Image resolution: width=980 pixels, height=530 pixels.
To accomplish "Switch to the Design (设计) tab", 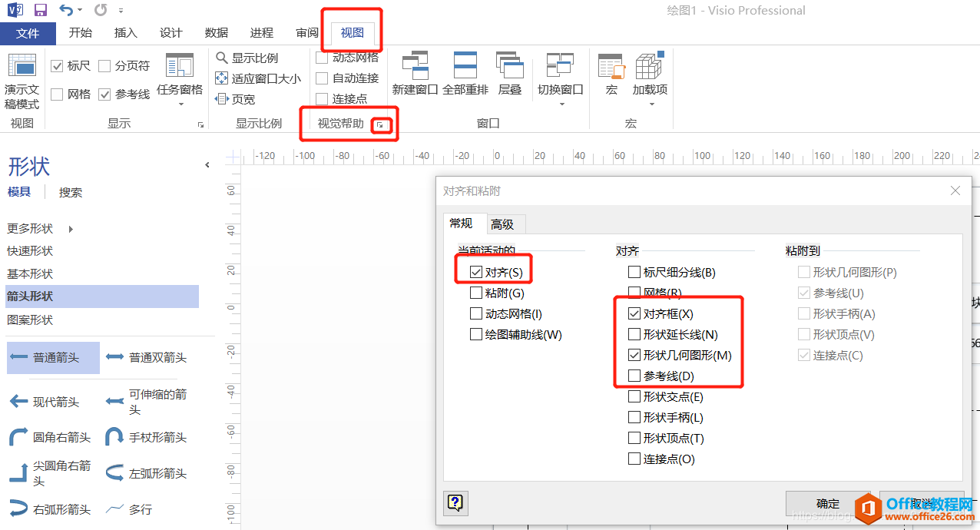I will click(171, 33).
